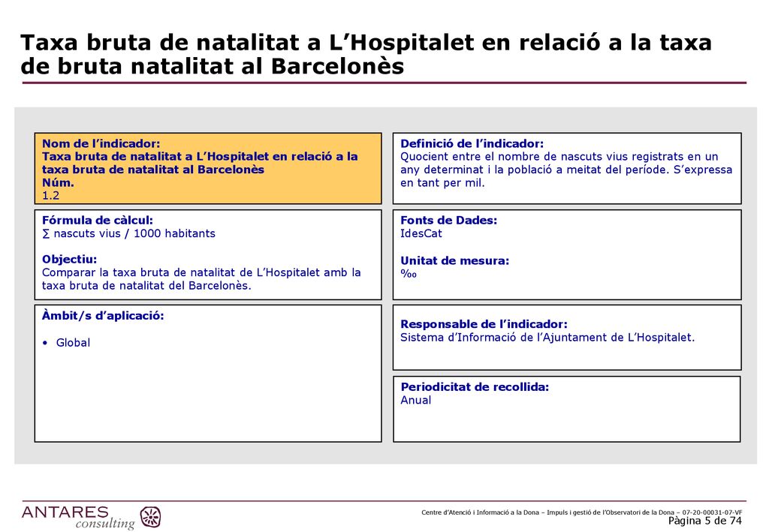The width and height of the screenshot is (769, 532).
Task: Click the 'Núm.' label
Action: 58,183
